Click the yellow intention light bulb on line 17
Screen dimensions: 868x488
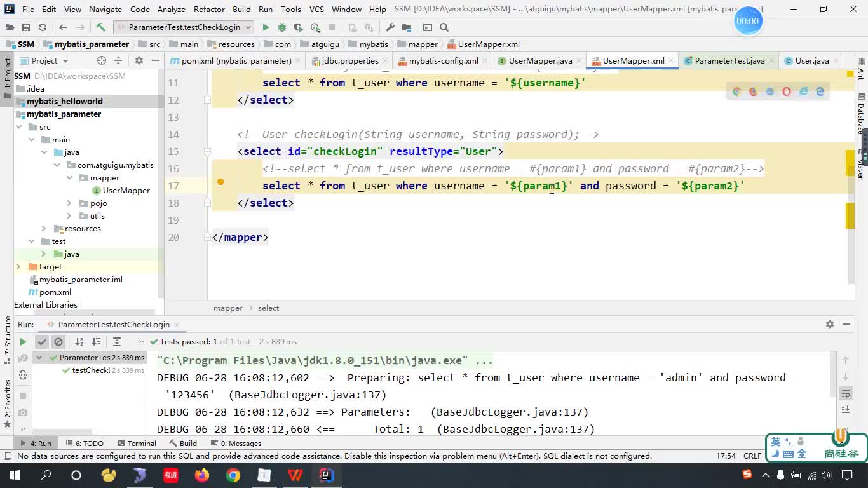220,184
